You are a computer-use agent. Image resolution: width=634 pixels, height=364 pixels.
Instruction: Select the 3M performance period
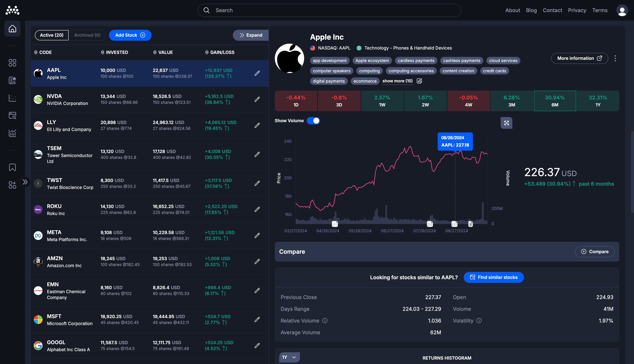coord(512,101)
